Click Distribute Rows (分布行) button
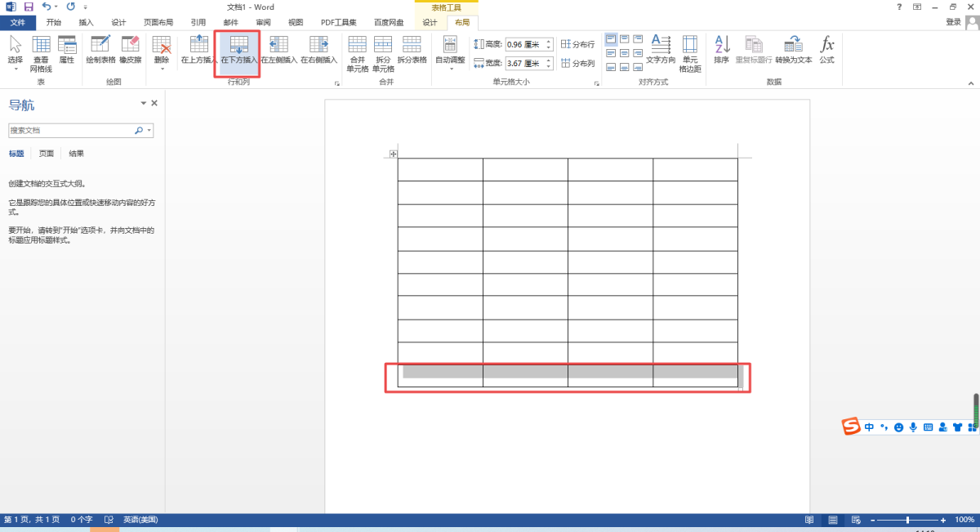 pos(577,44)
